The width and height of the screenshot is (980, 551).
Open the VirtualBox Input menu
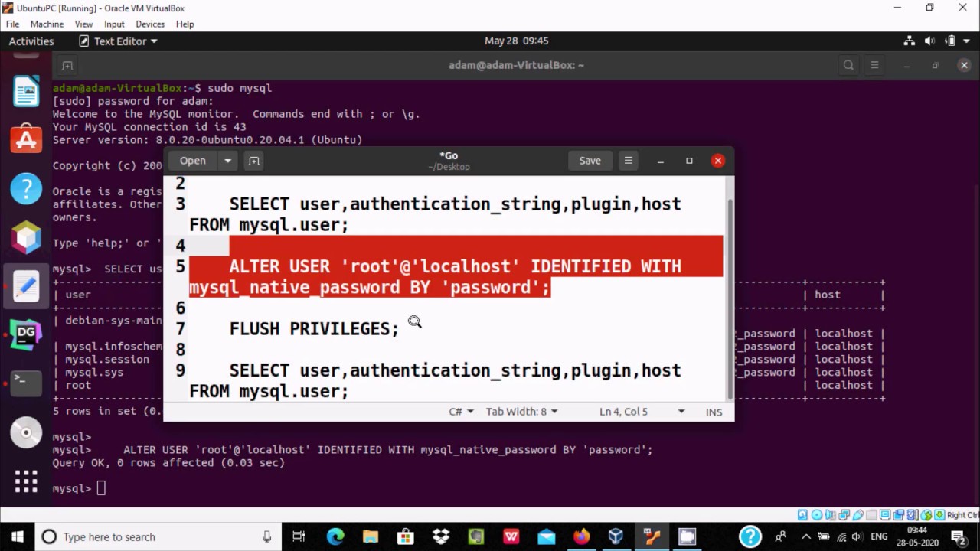(114, 24)
